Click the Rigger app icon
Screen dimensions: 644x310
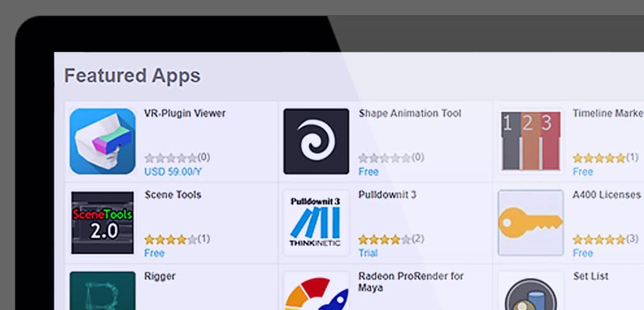pos(102,291)
